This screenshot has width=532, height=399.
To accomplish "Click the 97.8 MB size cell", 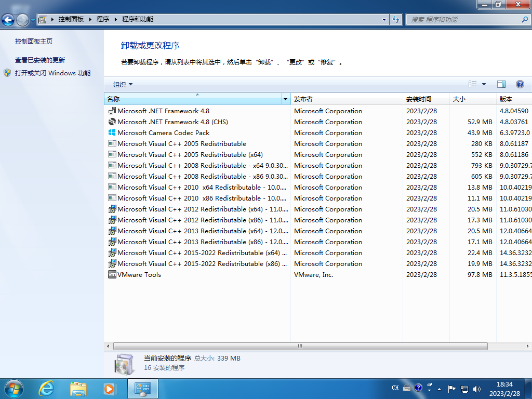I will (480, 275).
